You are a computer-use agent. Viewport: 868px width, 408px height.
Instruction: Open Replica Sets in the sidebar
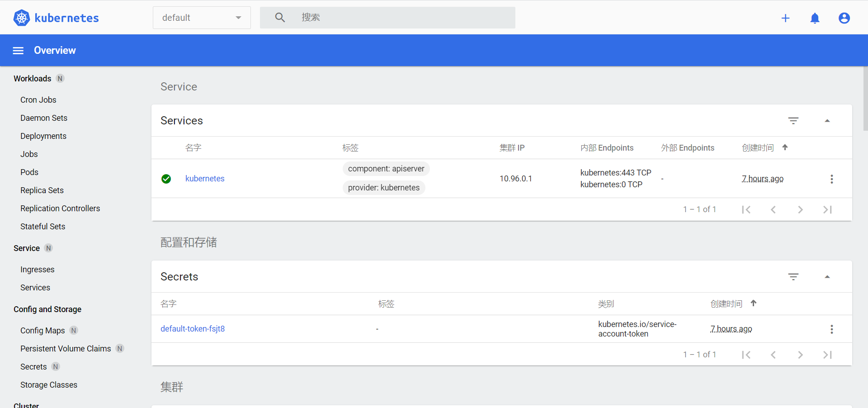[42, 190]
